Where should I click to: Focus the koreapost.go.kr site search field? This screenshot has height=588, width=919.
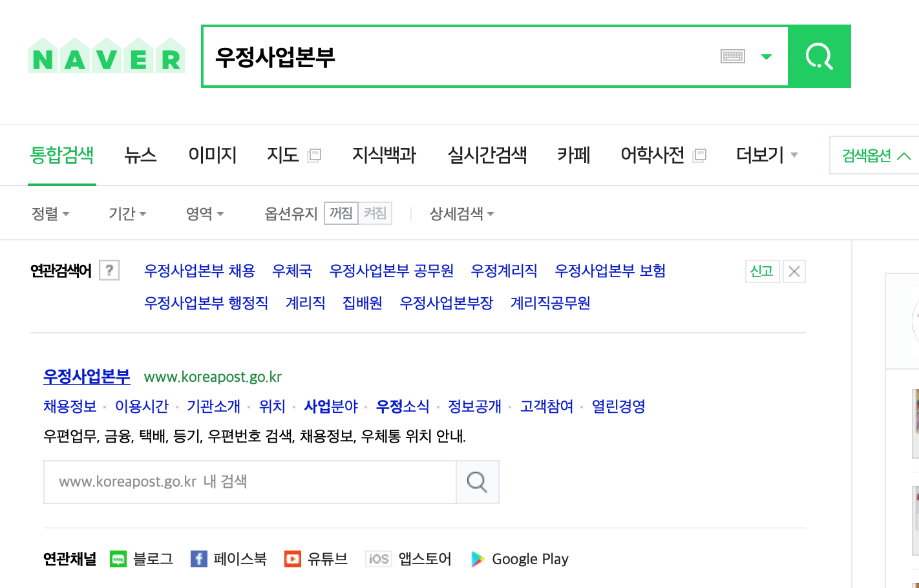tap(250, 482)
